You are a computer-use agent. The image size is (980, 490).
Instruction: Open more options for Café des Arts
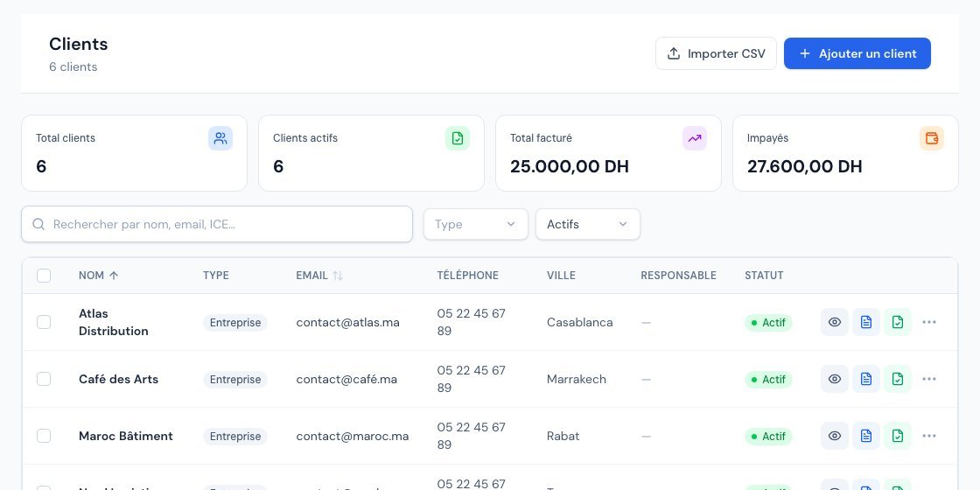[928, 379]
